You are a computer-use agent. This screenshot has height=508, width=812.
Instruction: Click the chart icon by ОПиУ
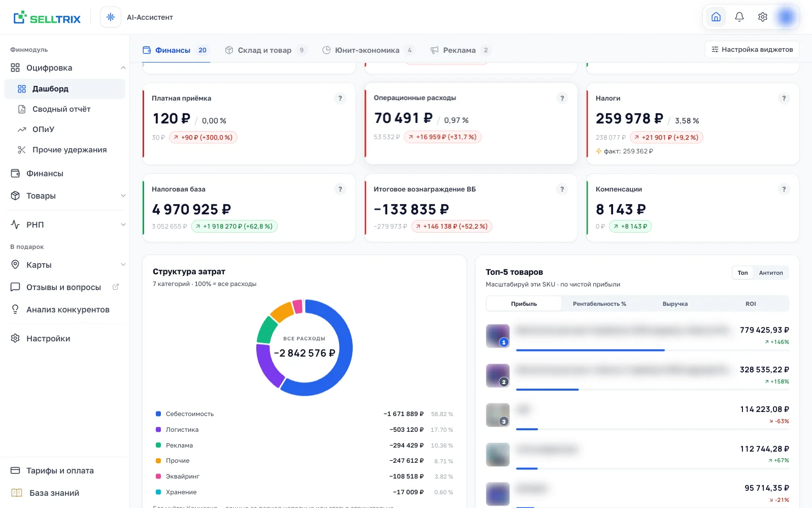tap(22, 130)
